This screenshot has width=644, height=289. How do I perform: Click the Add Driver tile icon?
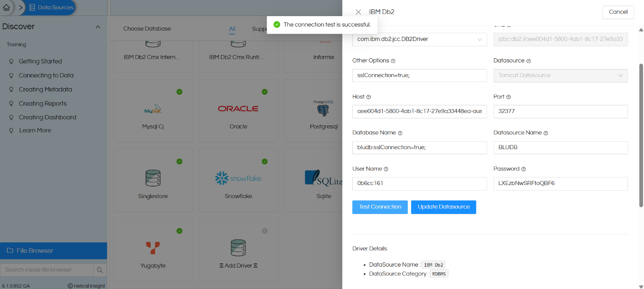coord(238,247)
